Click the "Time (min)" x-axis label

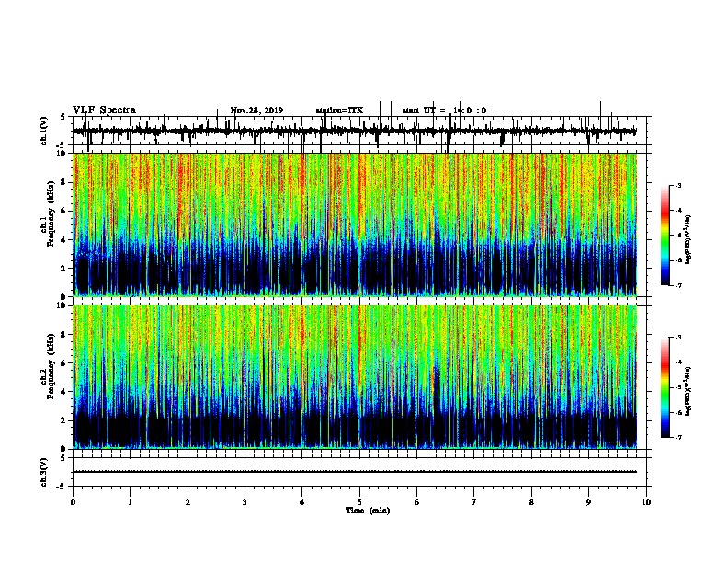tap(368, 511)
